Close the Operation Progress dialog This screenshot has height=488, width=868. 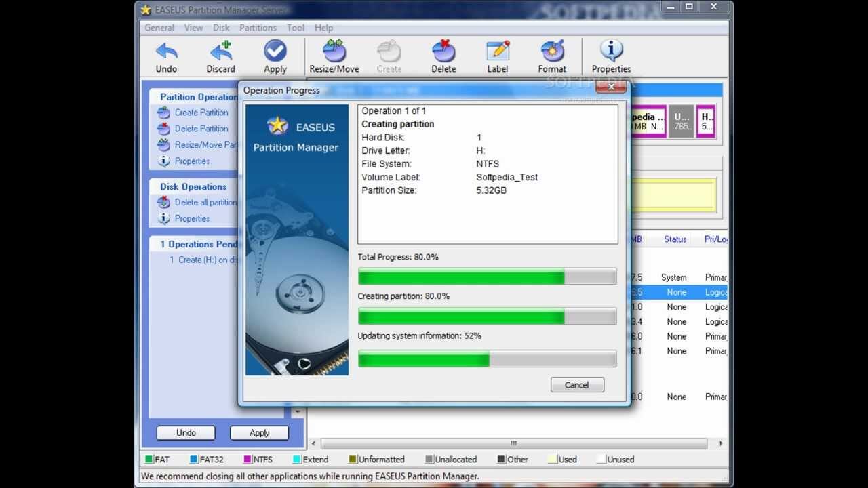point(610,87)
